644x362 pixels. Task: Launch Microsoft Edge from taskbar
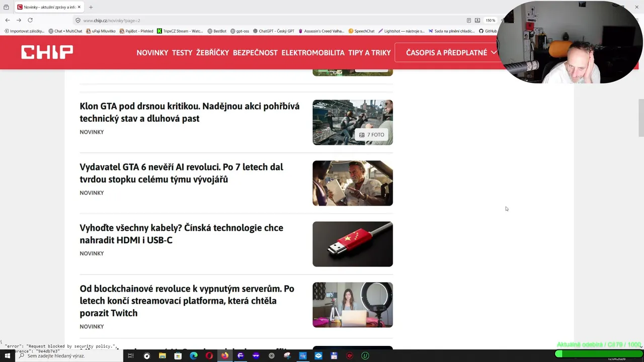point(194,355)
